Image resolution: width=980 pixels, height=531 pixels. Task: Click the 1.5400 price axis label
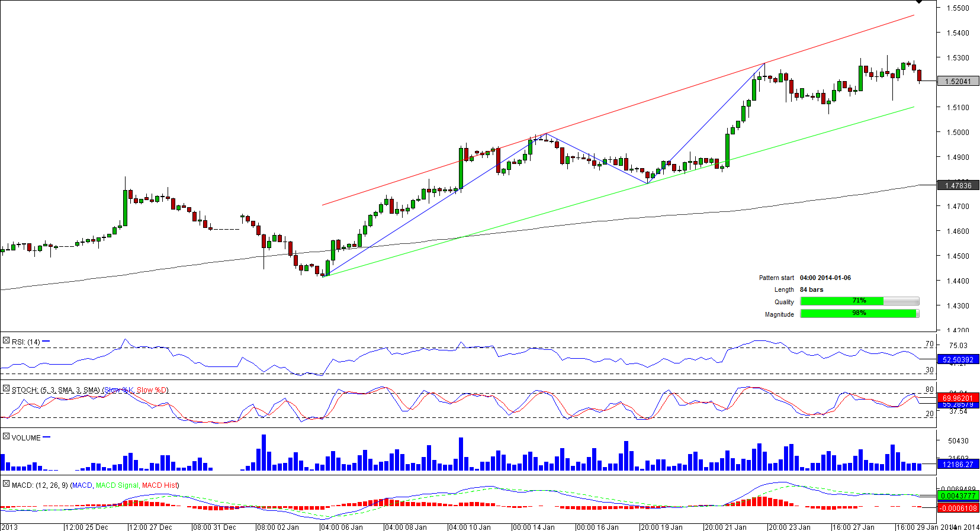(x=958, y=33)
